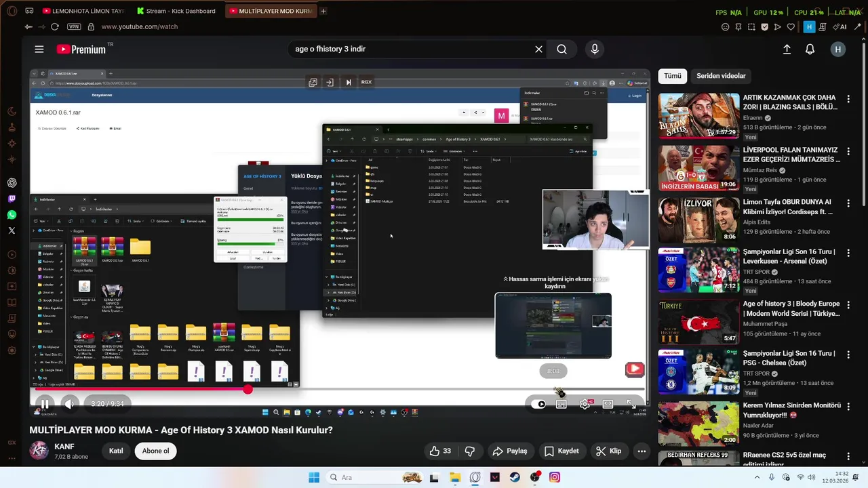868x488 pixels.
Task: Open more actions ellipsis under video
Action: click(x=642, y=451)
